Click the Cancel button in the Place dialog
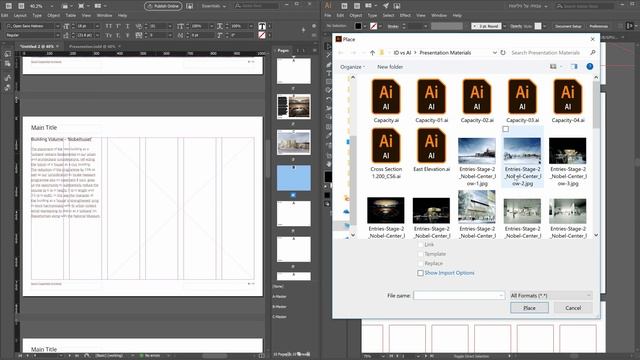Viewport: 640px width, 360px height. [573, 308]
